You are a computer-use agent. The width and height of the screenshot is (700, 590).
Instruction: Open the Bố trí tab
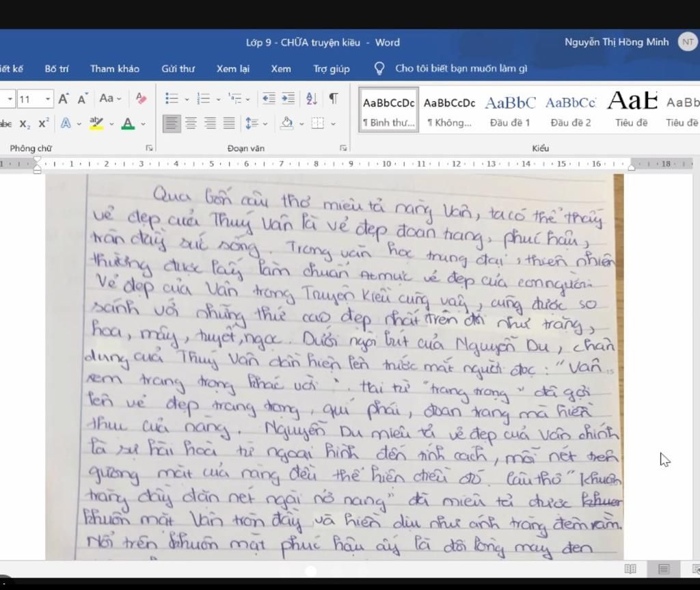(x=57, y=69)
